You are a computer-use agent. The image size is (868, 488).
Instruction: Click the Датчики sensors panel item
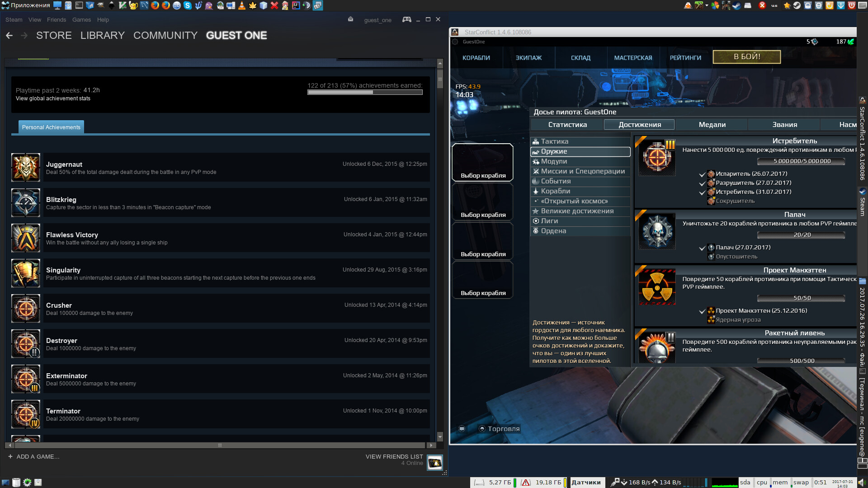pyautogui.click(x=586, y=483)
